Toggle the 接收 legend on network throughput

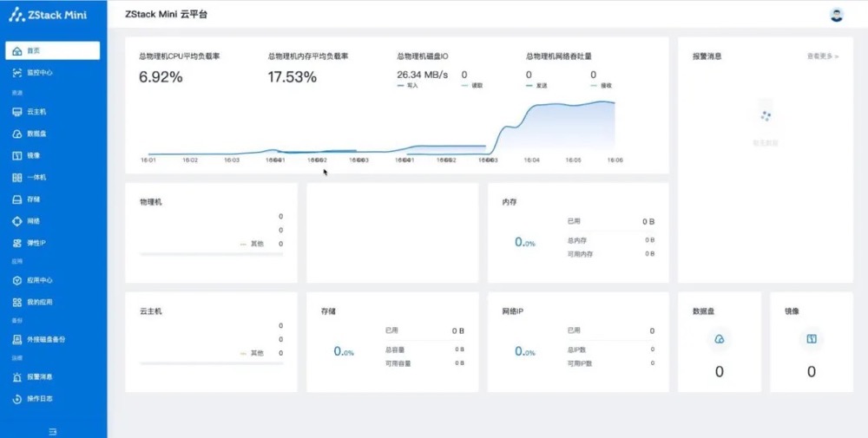[602, 86]
